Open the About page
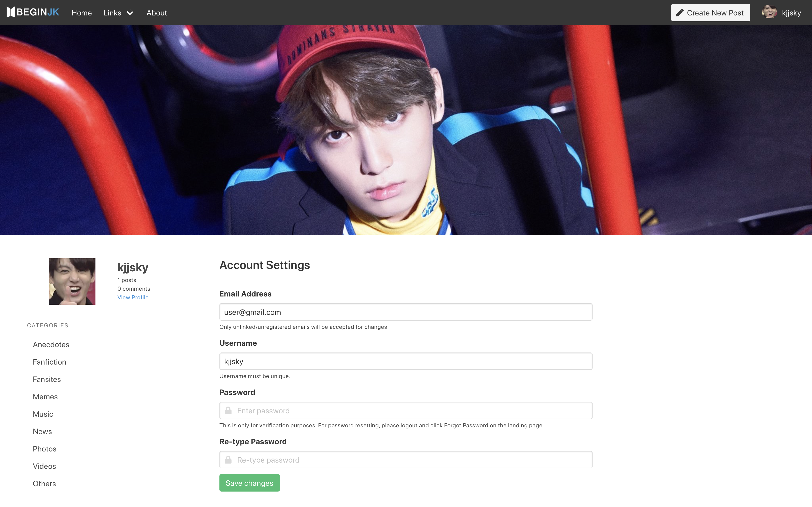This screenshot has height=507, width=812. pos(157,13)
